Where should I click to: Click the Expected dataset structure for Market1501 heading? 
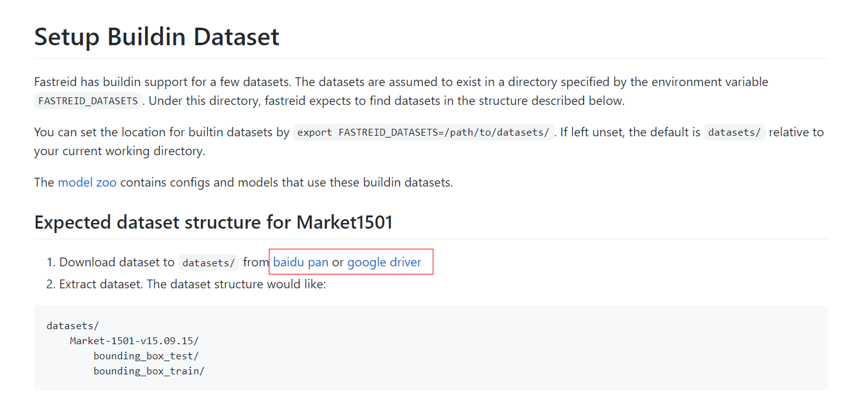tap(214, 222)
